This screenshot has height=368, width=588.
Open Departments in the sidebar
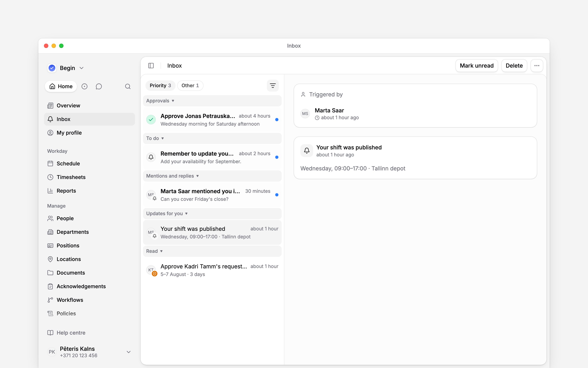pos(89,232)
